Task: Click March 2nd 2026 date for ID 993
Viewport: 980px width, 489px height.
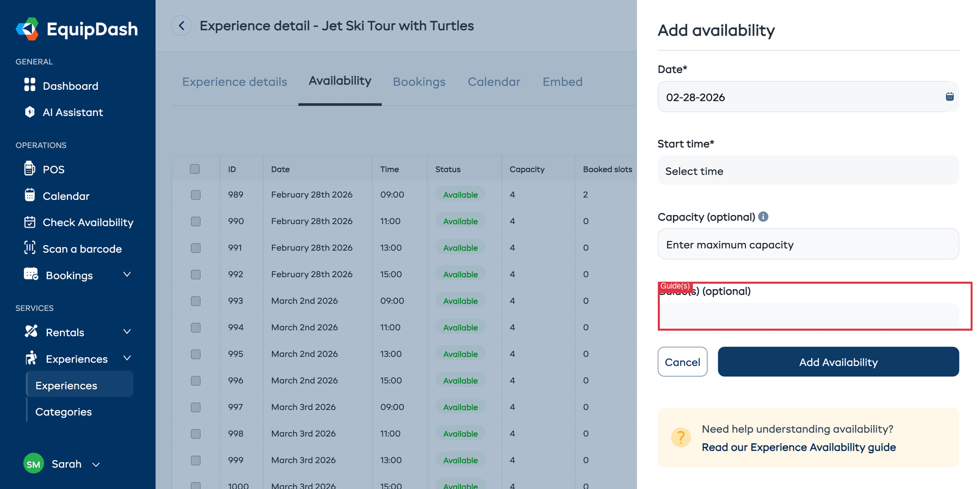Action: tap(304, 301)
